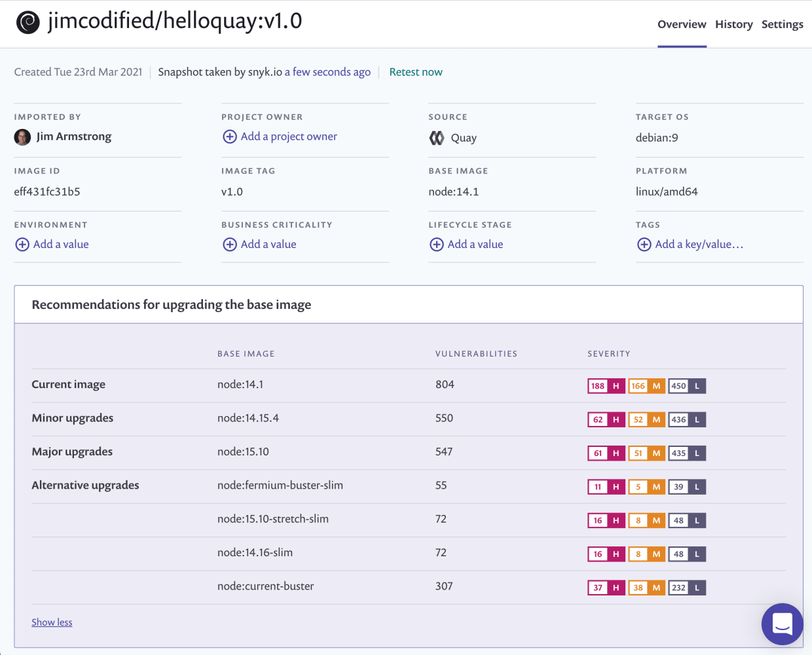Click the 16 high badge for node:15.10-stretch-slim

(606, 521)
